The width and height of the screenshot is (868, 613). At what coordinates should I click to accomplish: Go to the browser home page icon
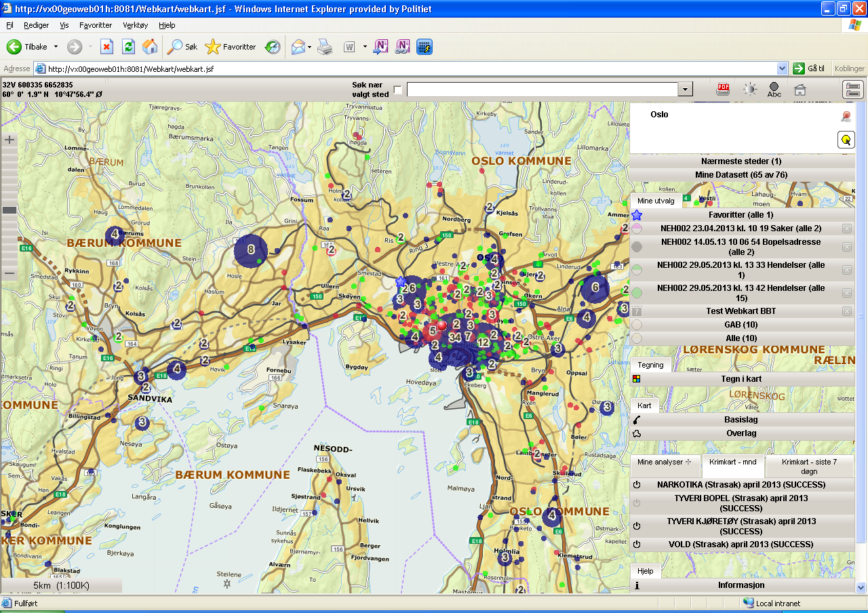[x=150, y=47]
